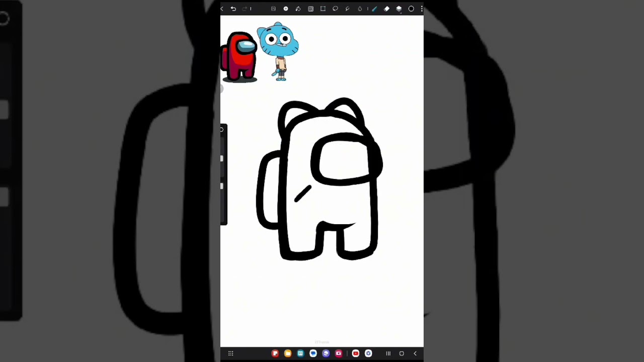644x362 pixels.
Task: Open the layers panel
Action: tap(399, 9)
